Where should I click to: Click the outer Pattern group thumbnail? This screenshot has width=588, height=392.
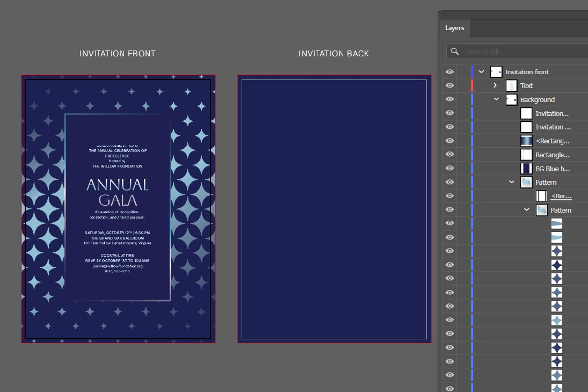526,182
